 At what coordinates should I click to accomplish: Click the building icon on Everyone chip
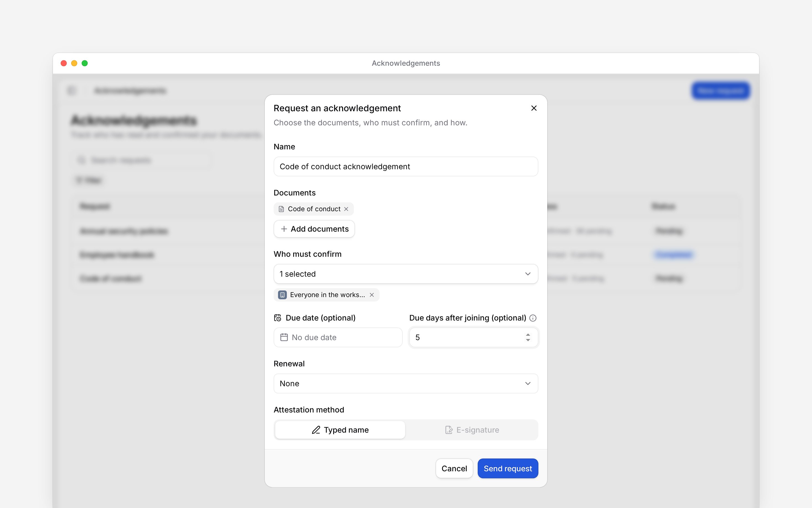(282, 295)
